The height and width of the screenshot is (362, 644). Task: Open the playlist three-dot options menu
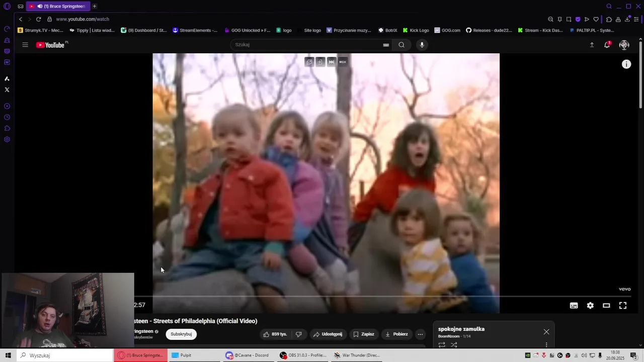click(546, 345)
